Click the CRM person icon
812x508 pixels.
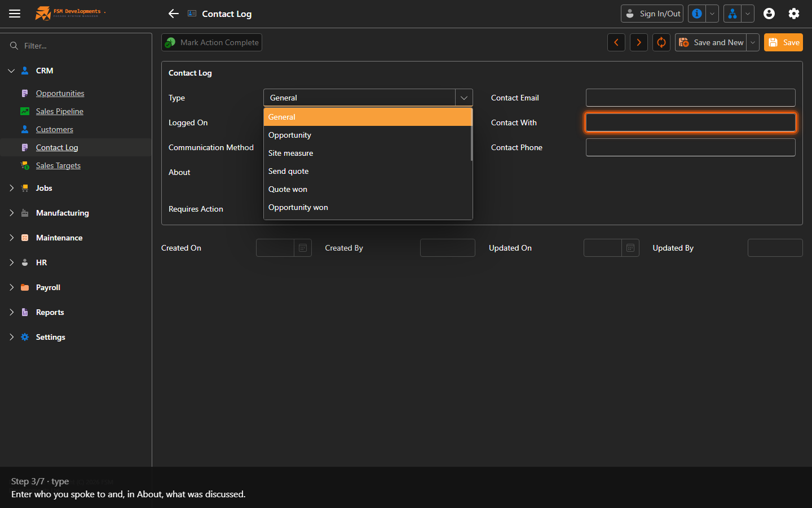click(25, 71)
